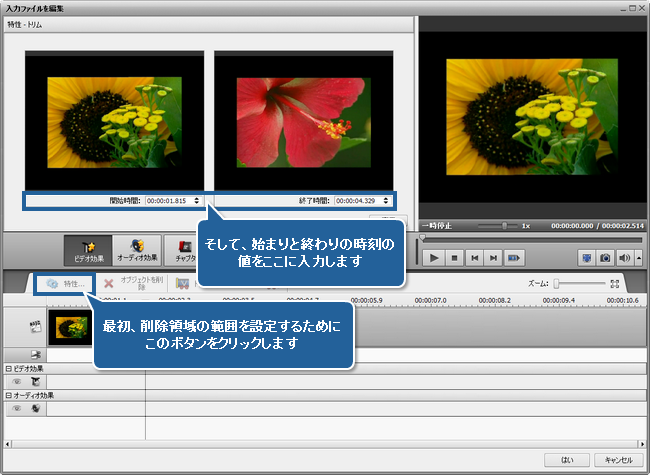650x475 pixels.
Task: Click the zoom fit-to-window icon
Action: (x=615, y=284)
